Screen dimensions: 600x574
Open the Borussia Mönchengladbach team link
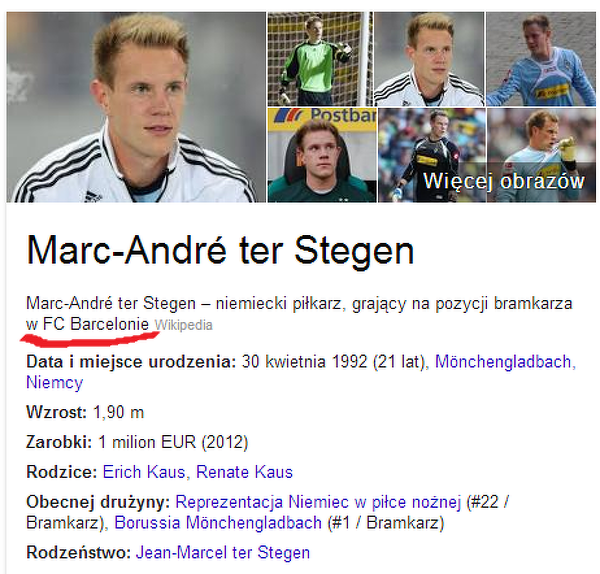pyautogui.click(x=218, y=523)
